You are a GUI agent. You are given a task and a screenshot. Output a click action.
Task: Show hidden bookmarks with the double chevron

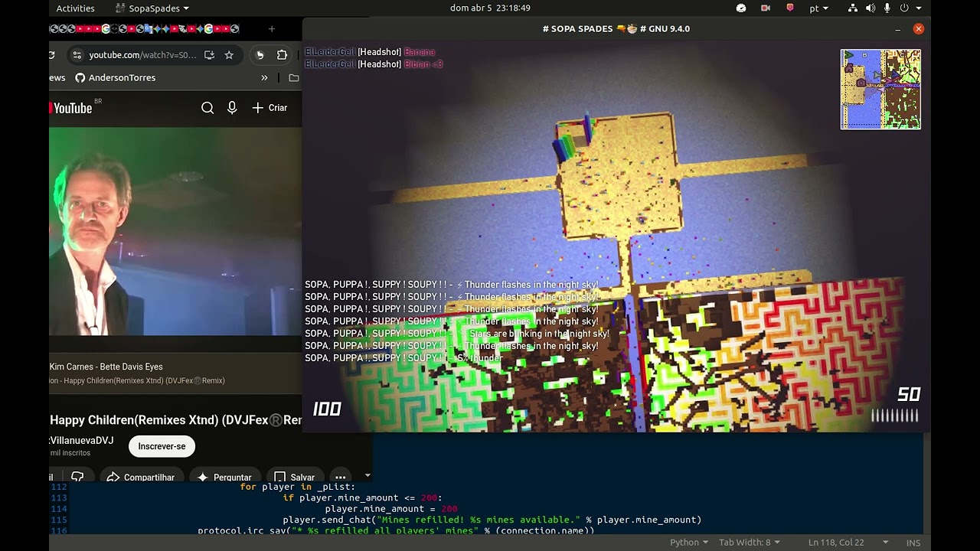tap(264, 77)
